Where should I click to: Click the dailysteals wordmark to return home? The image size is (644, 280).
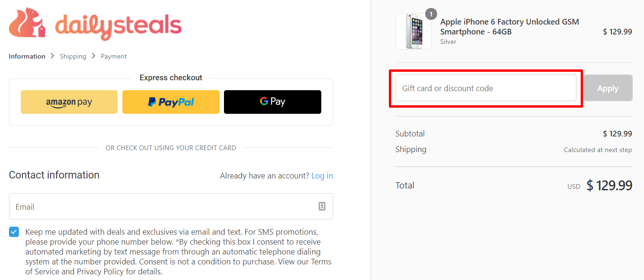point(118,25)
